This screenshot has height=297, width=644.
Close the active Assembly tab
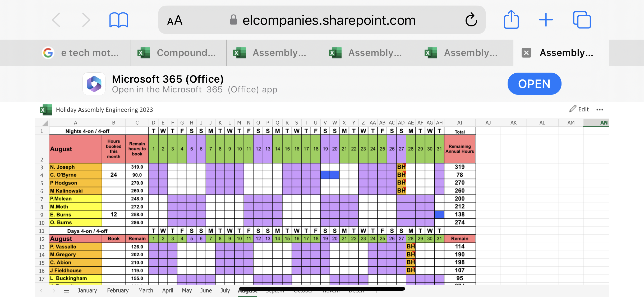[526, 53]
